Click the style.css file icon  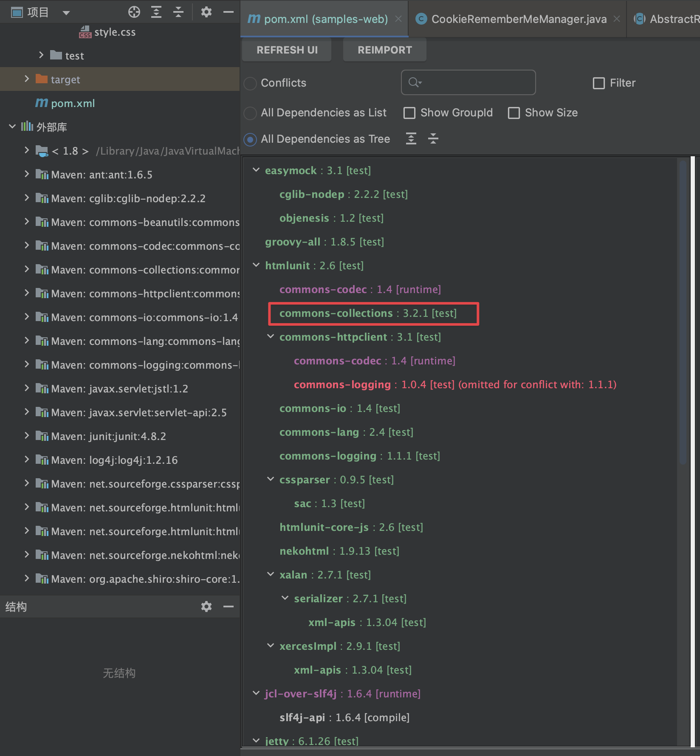pyautogui.click(x=85, y=32)
